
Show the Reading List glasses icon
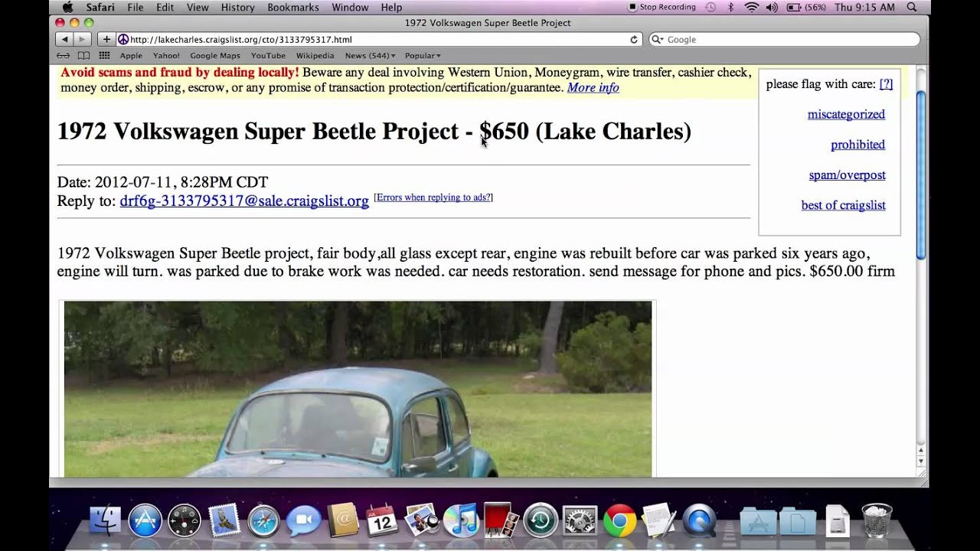[64, 56]
